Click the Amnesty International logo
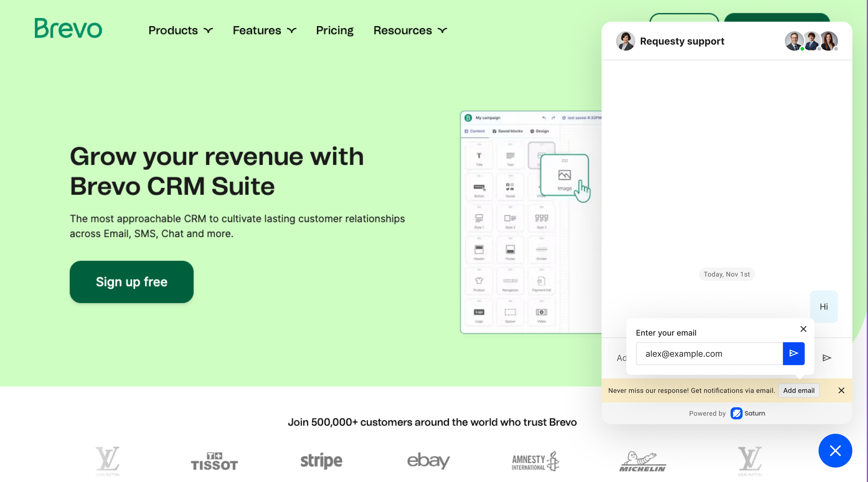 pyautogui.click(x=536, y=461)
